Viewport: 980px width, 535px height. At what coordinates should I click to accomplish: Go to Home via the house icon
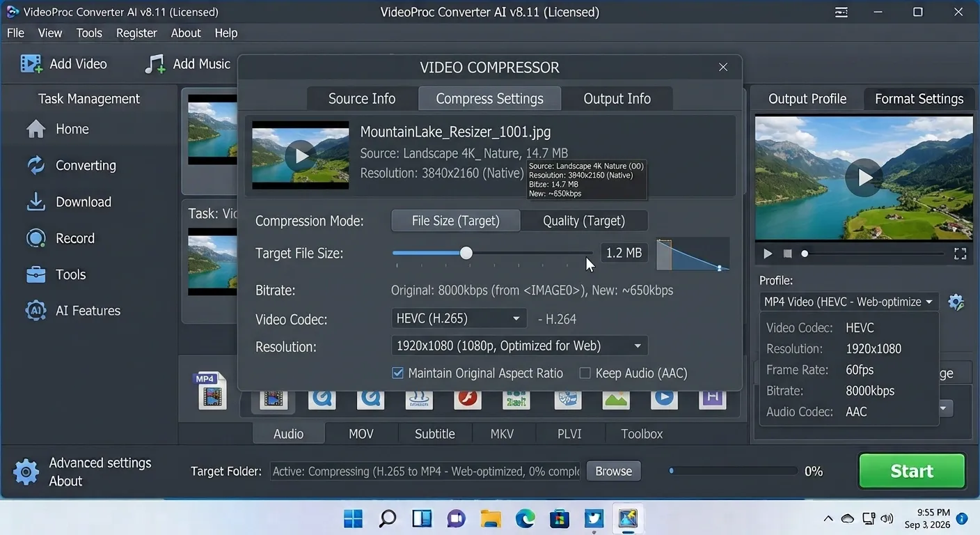click(35, 129)
